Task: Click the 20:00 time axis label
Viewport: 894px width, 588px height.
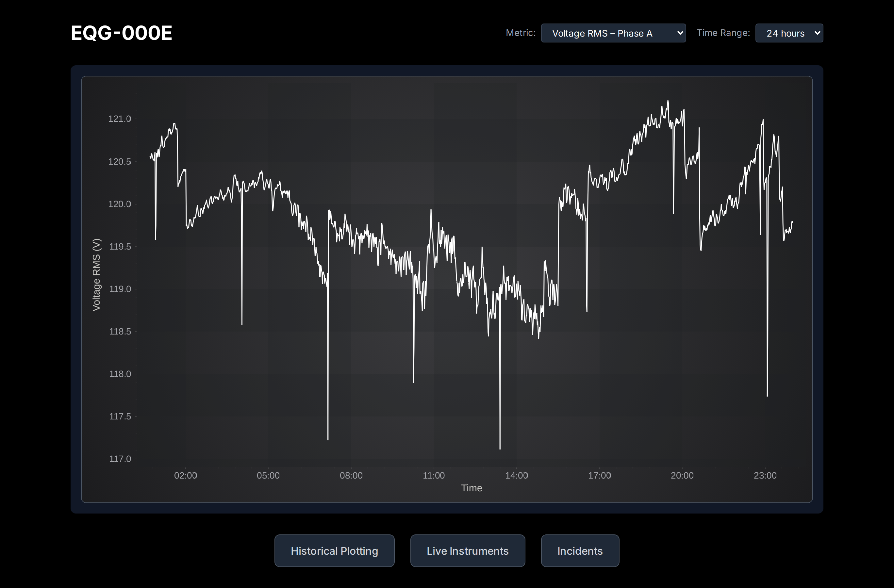Action: click(x=682, y=475)
